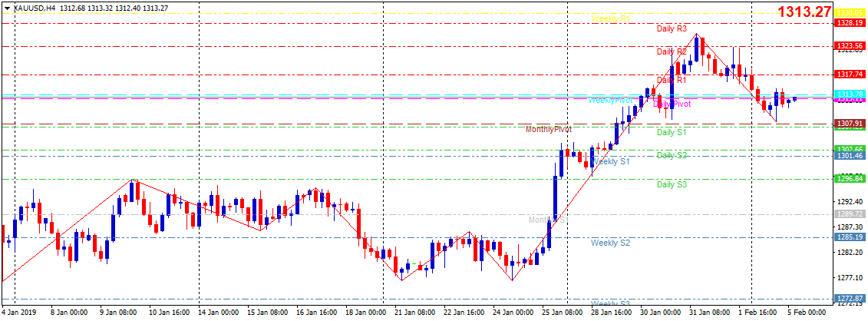Click the gray 1289.72 price tag
The width and height of the screenshot is (868, 321).
848,213
